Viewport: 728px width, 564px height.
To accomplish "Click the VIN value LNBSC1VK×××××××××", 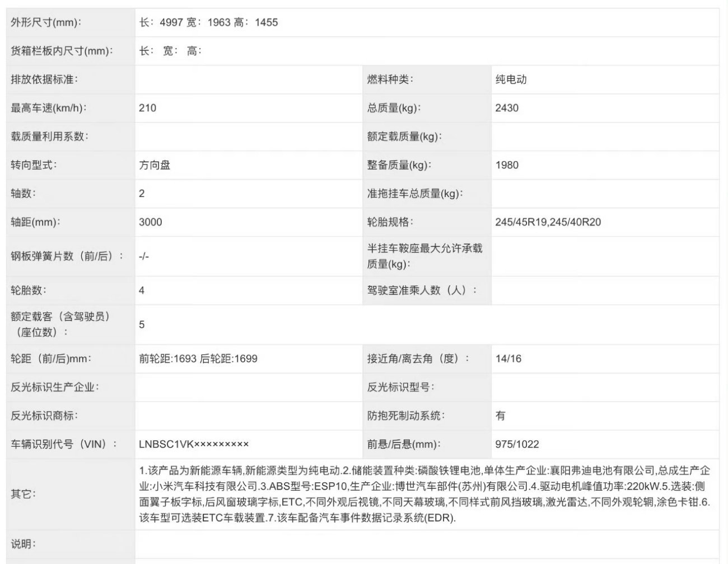I will (193, 443).
